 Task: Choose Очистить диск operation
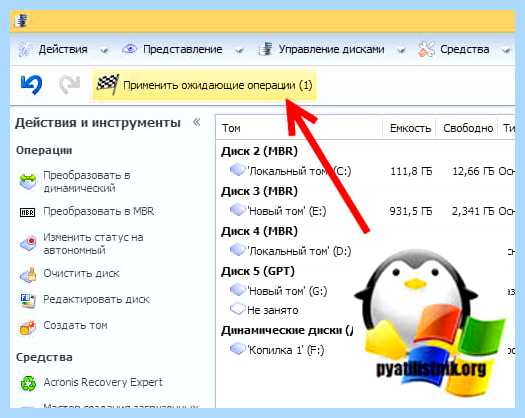coord(81,274)
